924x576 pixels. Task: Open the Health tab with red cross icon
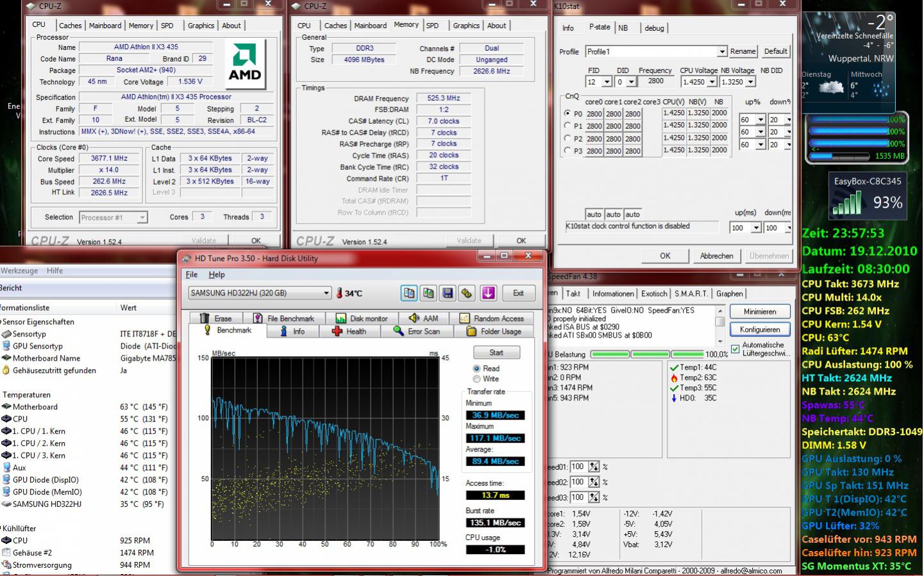pyautogui.click(x=349, y=331)
